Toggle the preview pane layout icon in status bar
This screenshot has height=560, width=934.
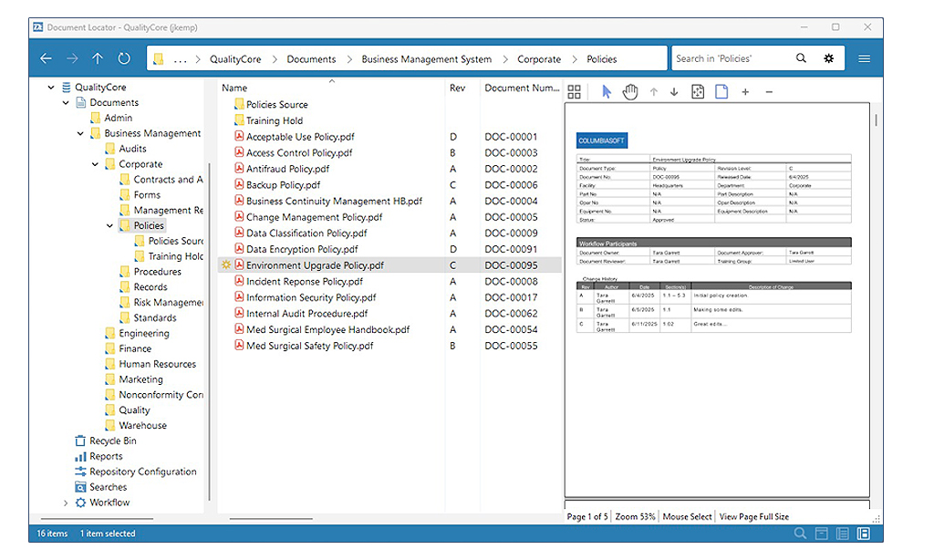click(863, 534)
